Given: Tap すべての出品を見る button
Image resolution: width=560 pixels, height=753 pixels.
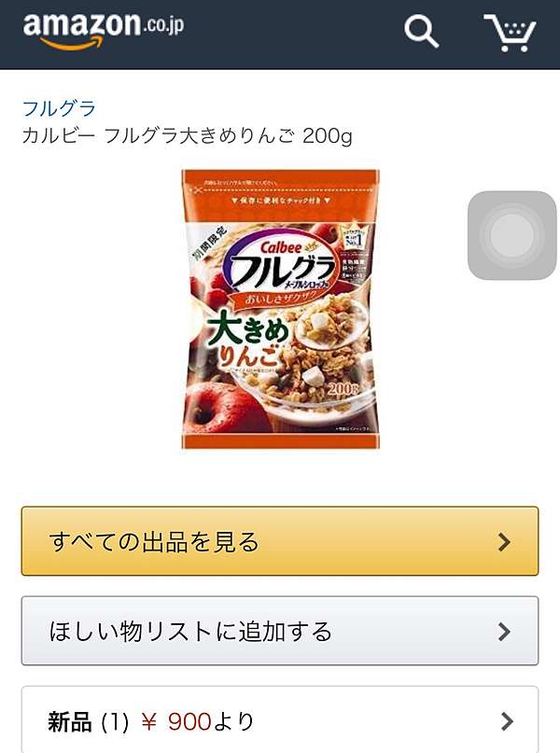Looking at the screenshot, I should (280, 541).
